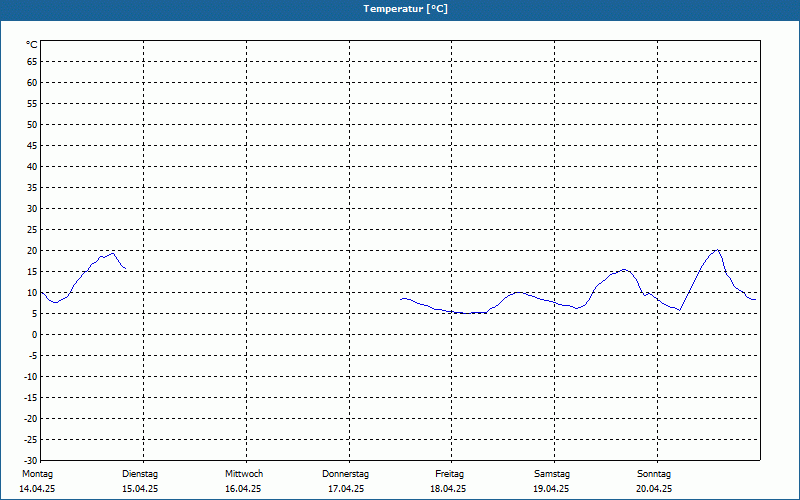Click the 25 y-axis label
This screenshot has width=800, height=500.
pyautogui.click(x=32, y=230)
